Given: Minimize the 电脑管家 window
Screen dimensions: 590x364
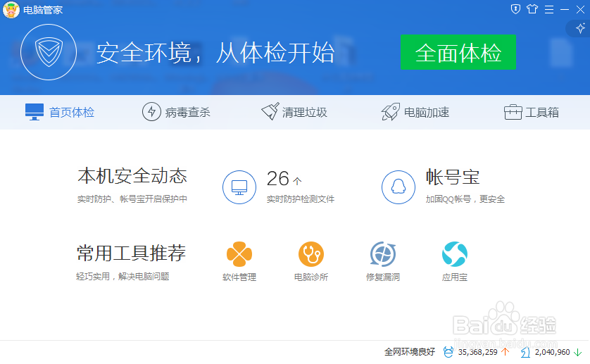Looking at the screenshot, I should 565,9.
